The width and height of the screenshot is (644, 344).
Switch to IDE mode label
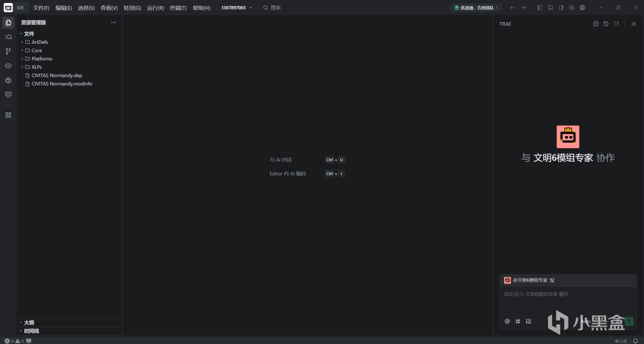pyautogui.click(x=20, y=8)
